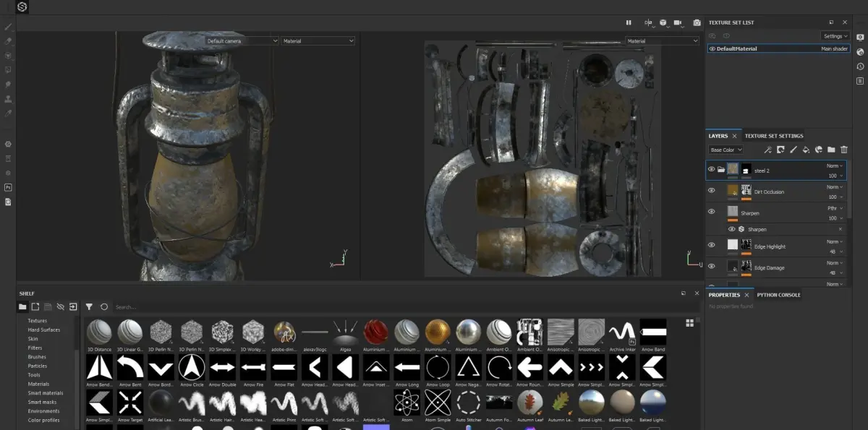Add a paint layer with brush icon
The height and width of the screenshot is (430, 868).
pyautogui.click(x=793, y=150)
